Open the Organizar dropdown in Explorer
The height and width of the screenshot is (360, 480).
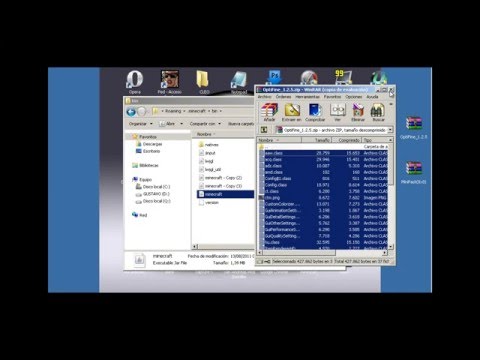[x=141, y=124]
